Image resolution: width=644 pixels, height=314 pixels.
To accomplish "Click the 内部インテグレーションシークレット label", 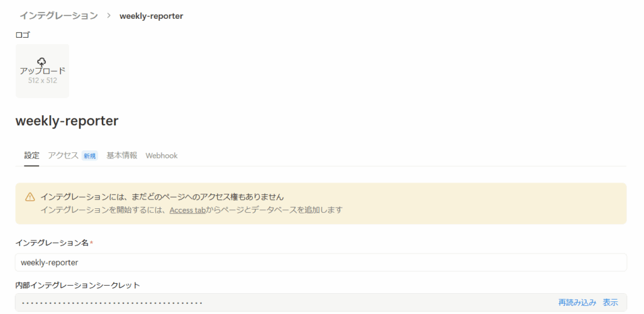I will click(x=77, y=285).
